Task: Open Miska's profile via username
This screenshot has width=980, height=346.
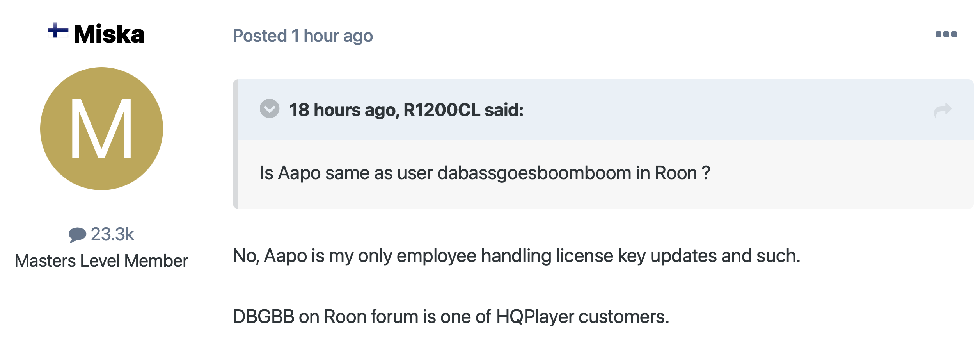Action: pyautogui.click(x=109, y=34)
